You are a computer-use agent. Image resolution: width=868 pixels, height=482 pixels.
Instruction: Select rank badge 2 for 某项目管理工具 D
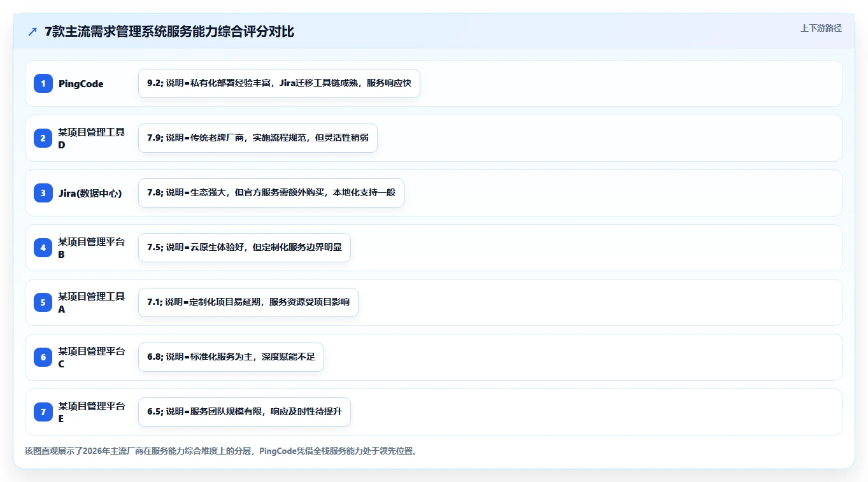pyautogui.click(x=43, y=138)
